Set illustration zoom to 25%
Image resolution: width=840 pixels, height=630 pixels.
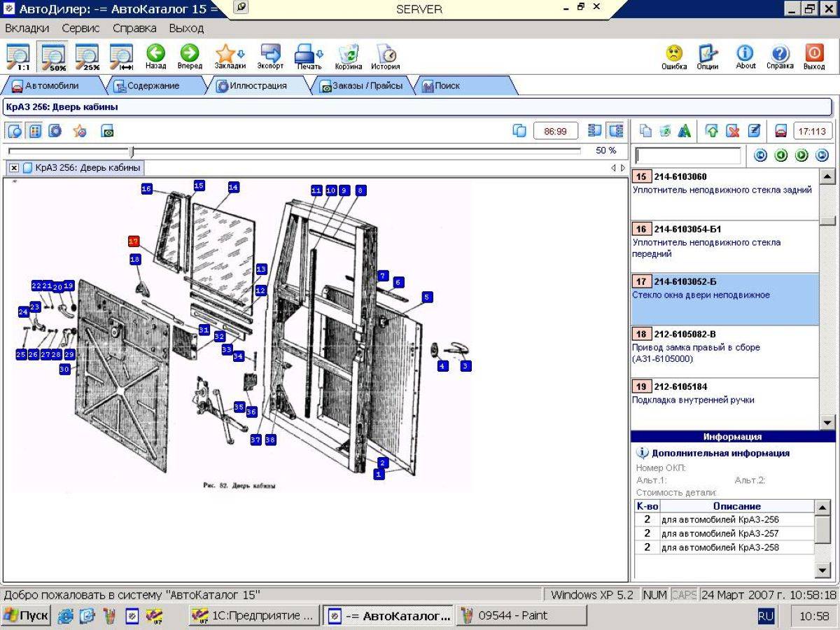[87, 57]
